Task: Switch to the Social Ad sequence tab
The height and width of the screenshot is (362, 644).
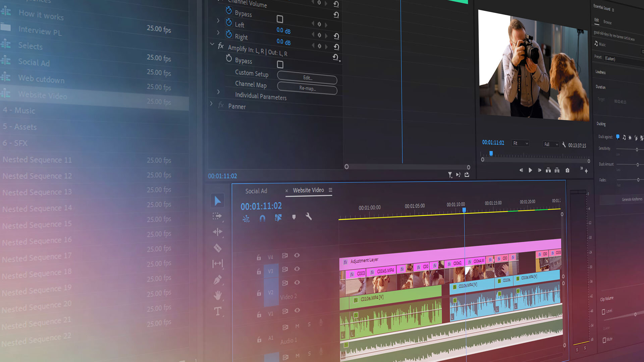Action: [x=256, y=191]
